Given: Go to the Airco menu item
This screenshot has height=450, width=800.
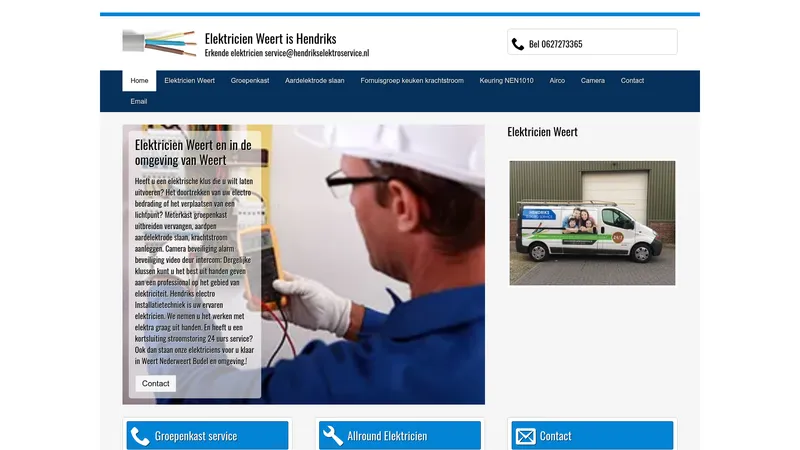Looking at the screenshot, I should 557,81.
